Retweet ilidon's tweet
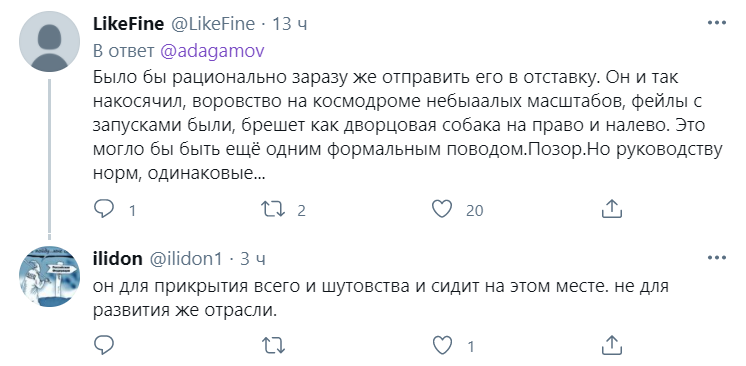Image resolution: width=746 pixels, height=366 pixels. [x=274, y=346]
